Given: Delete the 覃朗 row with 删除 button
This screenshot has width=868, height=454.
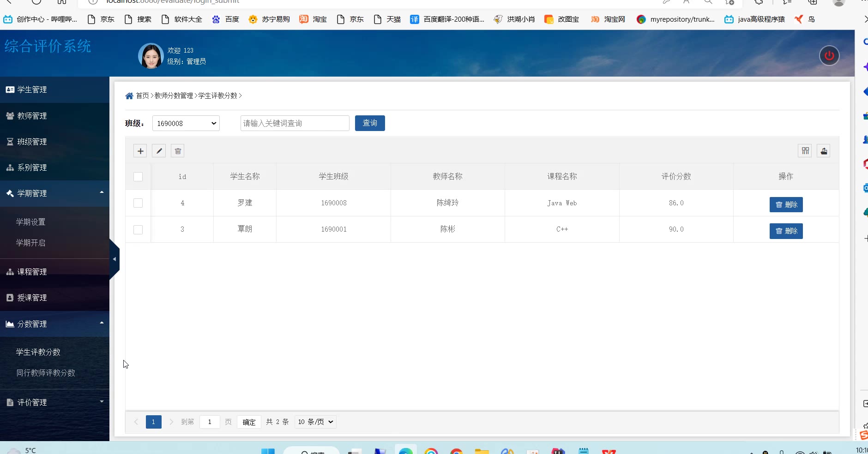Looking at the screenshot, I should (x=786, y=231).
